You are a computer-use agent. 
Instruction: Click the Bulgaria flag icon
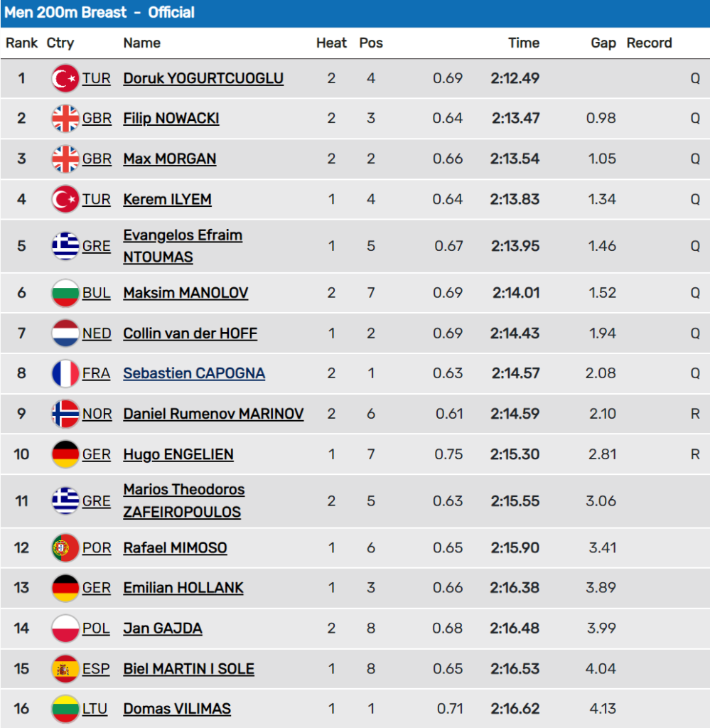pos(65,293)
